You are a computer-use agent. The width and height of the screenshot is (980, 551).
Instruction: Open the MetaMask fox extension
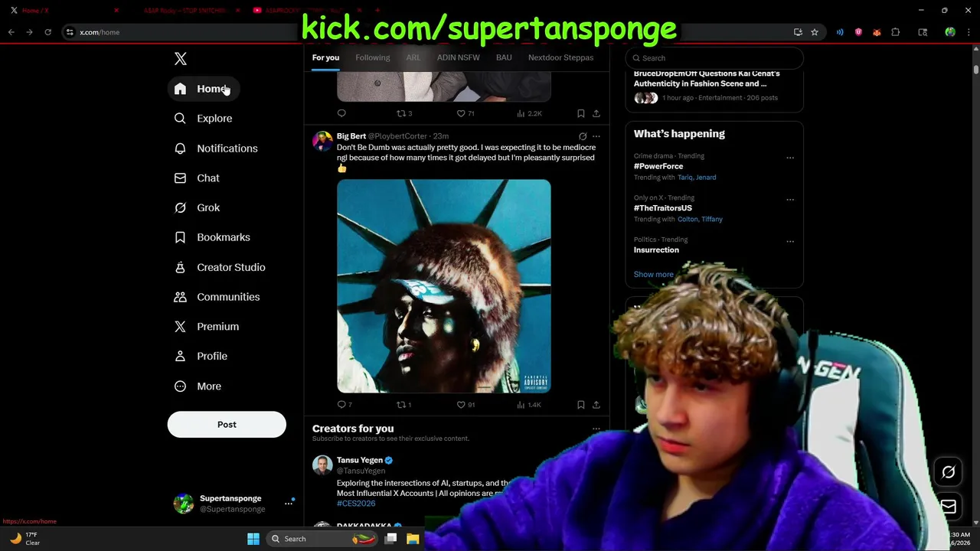coord(877,32)
